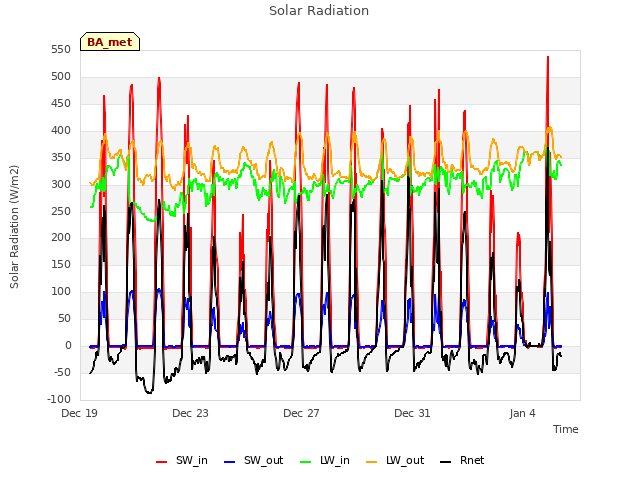This screenshot has width=640, height=480.
Task: Toggle the LW_out legend entry
Action: 395,460
